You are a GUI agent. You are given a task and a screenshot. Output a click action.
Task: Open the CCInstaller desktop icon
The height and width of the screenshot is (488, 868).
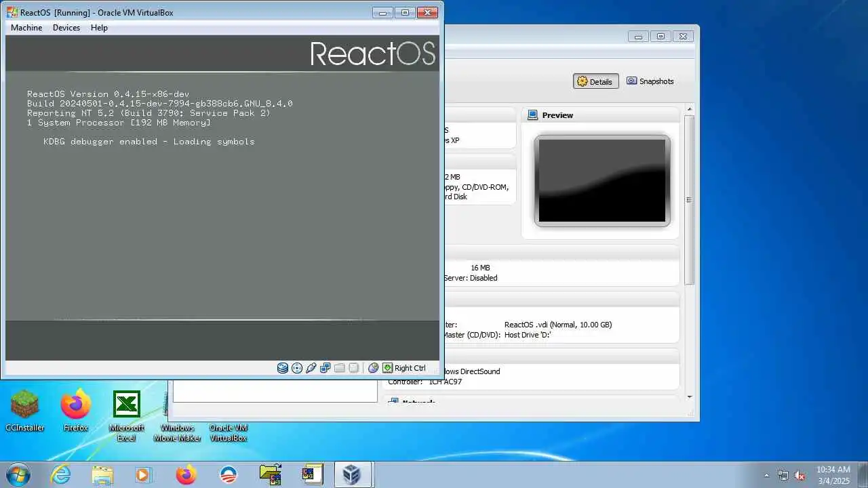coord(24,411)
